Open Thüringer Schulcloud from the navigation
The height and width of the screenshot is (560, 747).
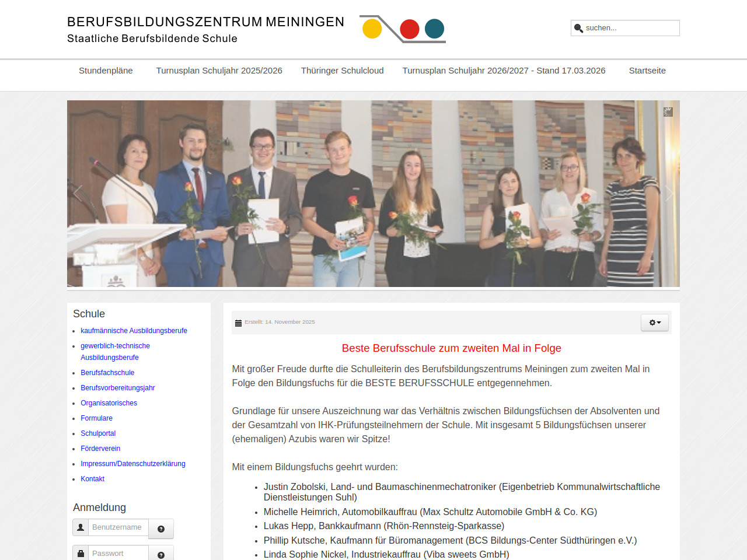(x=342, y=71)
